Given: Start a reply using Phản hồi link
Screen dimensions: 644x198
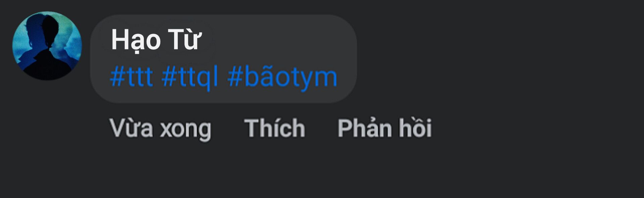Looking at the screenshot, I should click(384, 128).
